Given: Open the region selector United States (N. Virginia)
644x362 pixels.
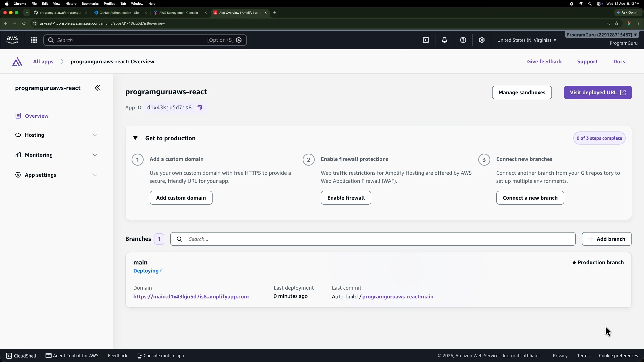Looking at the screenshot, I should (x=527, y=40).
